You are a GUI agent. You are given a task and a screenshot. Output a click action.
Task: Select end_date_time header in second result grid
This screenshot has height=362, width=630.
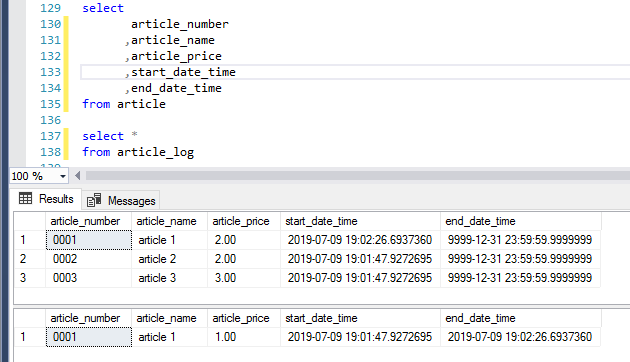point(521,318)
